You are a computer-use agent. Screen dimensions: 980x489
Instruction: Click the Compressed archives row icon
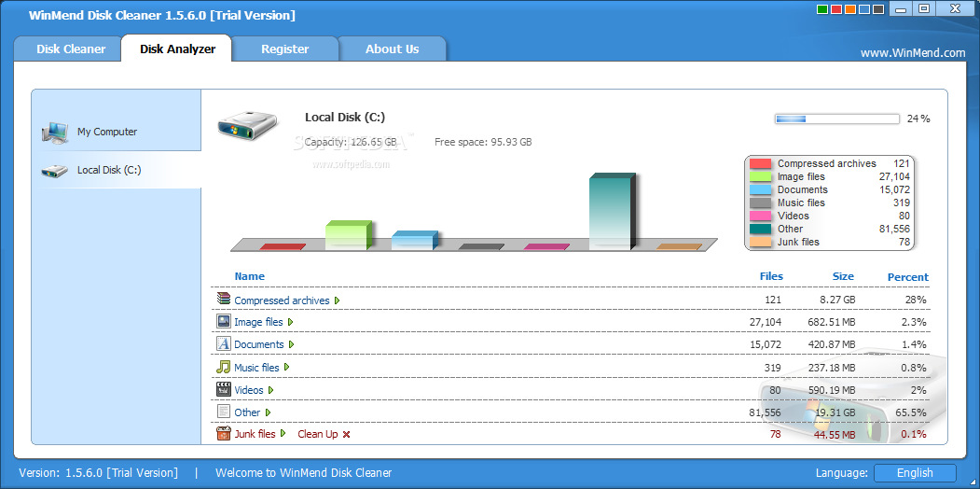coord(224,299)
